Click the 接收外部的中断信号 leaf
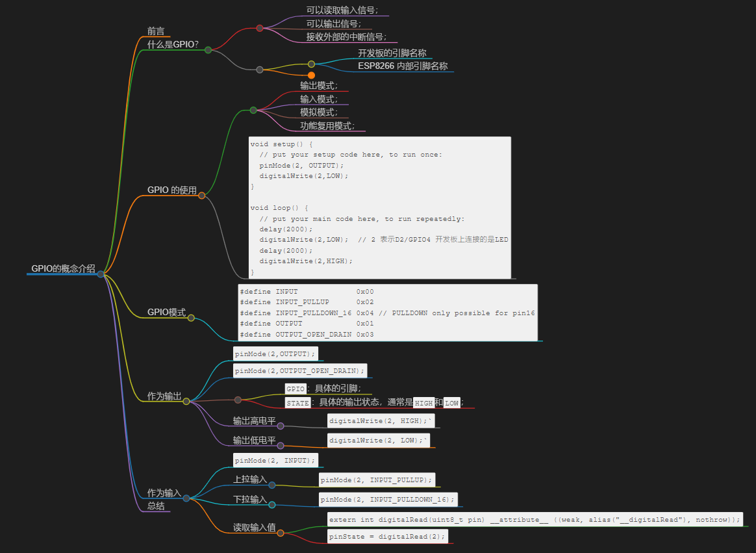Image resolution: width=756 pixels, height=553 pixels. pos(346,36)
